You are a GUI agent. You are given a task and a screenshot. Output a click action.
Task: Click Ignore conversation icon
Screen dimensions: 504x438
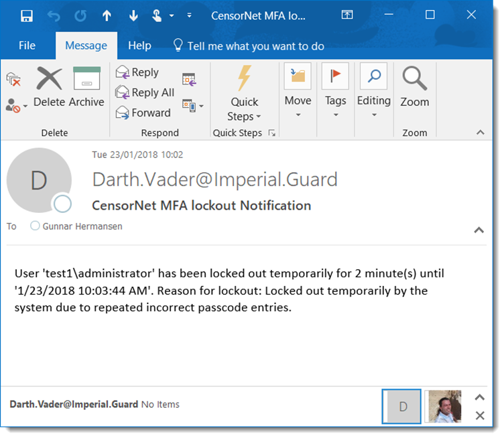(13, 80)
